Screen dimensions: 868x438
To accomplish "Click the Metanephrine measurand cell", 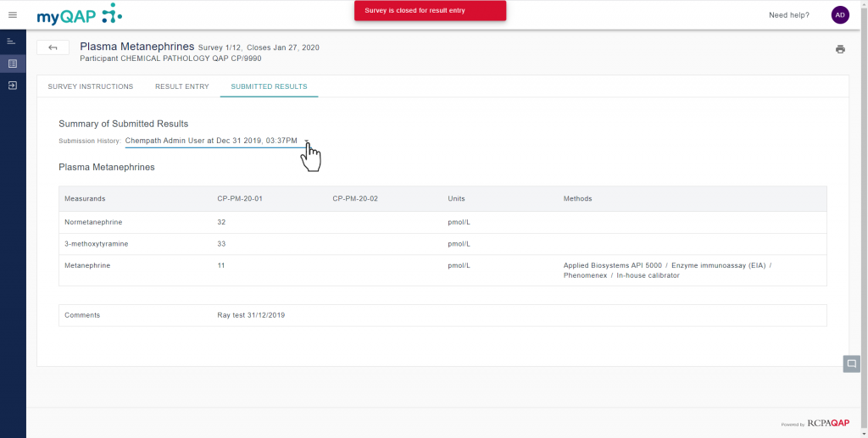I will (x=87, y=265).
